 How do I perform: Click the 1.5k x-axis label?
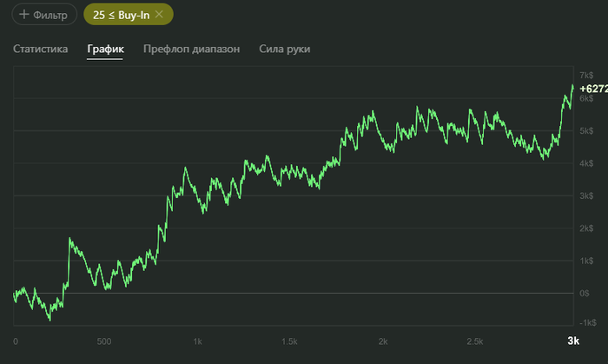(289, 341)
